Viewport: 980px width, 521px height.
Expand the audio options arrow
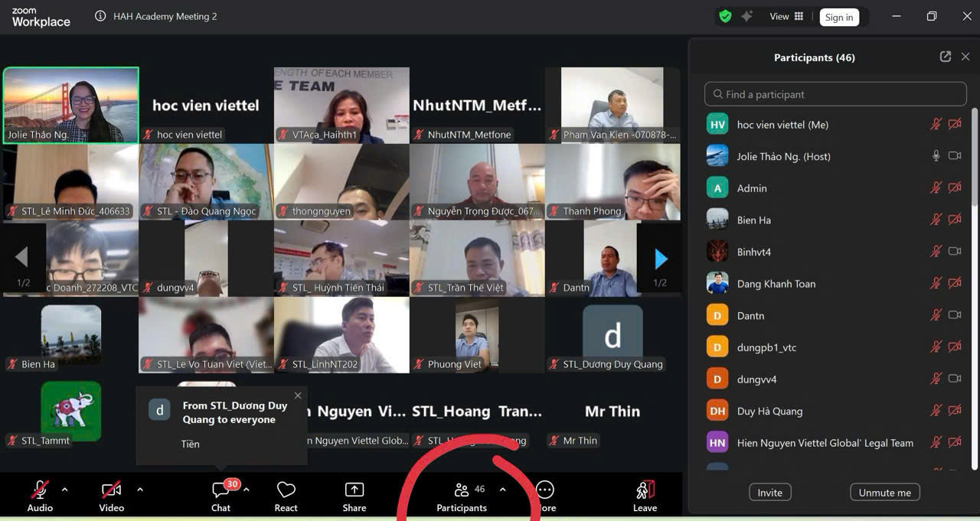point(64,489)
